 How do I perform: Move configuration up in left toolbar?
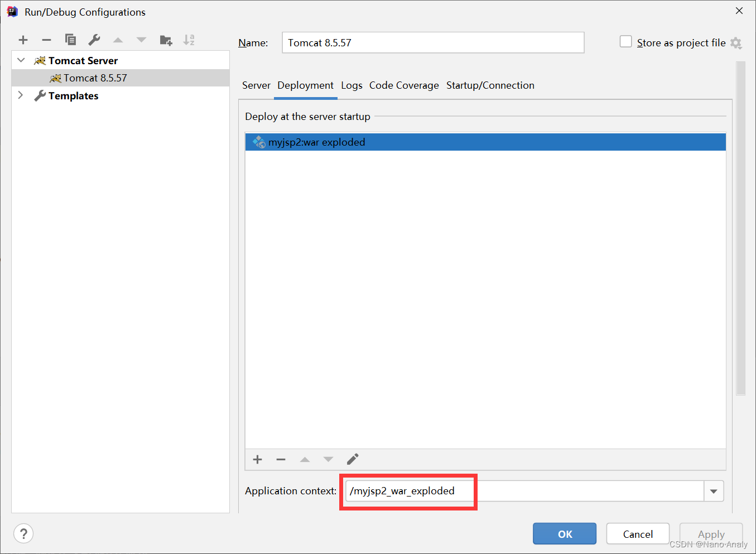click(x=118, y=40)
